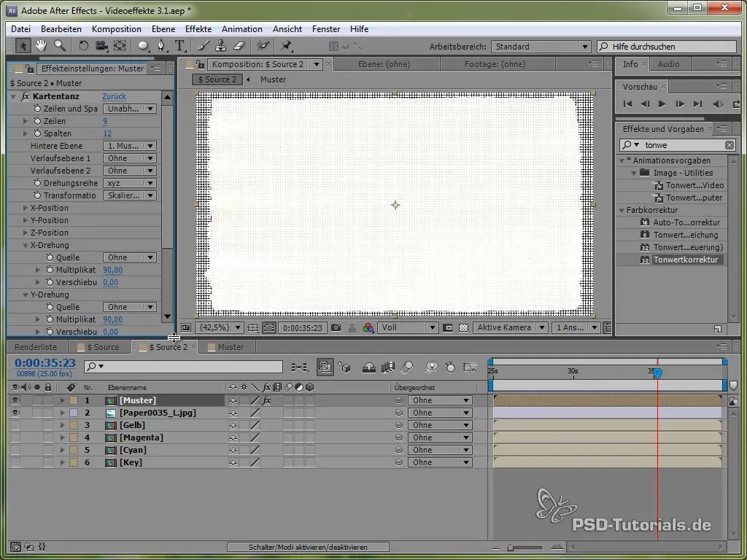Open the Komposition menu
The image size is (747, 560).
point(117,29)
